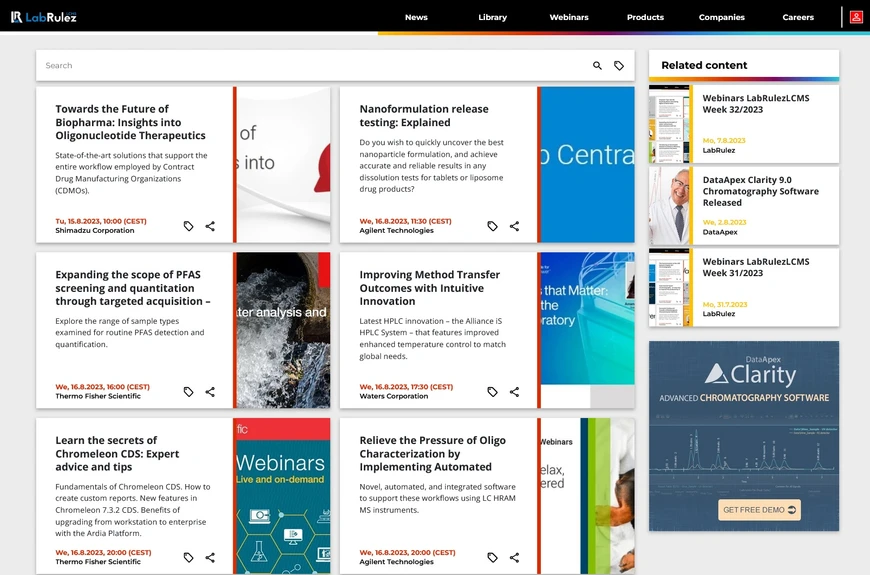The width and height of the screenshot is (870, 575).
Task: Click the Mo, 31.7.2023 date
Action: pos(725,304)
